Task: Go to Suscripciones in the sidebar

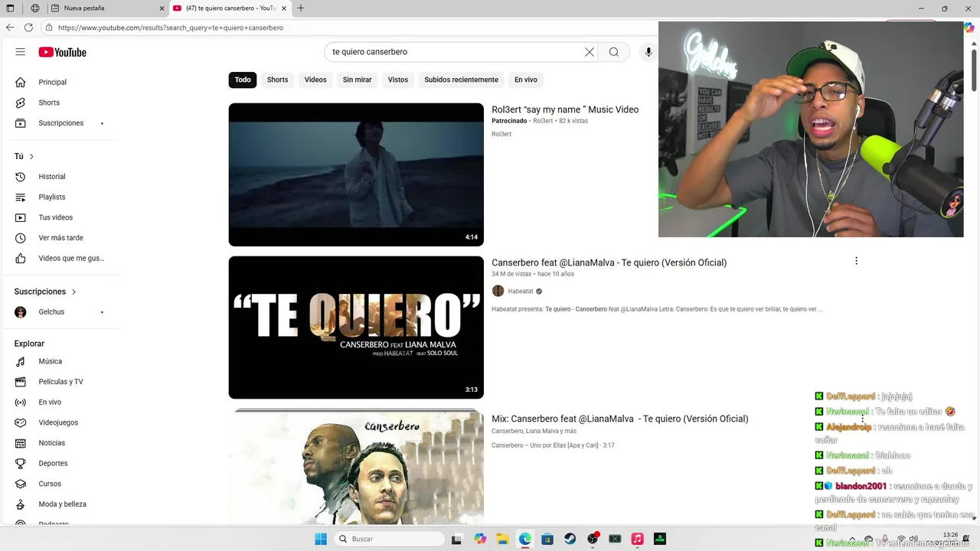Action: [x=60, y=123]
